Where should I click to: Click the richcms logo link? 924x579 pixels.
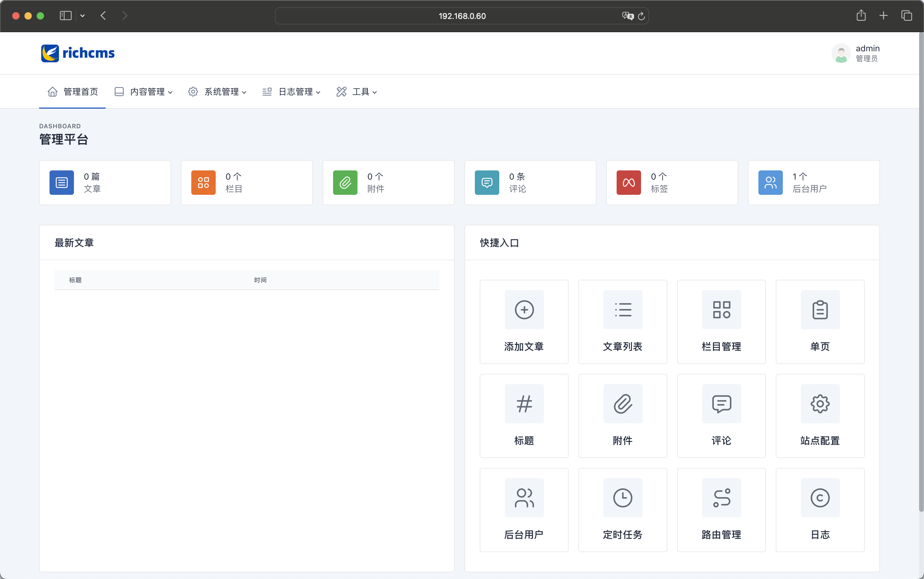coord(78,53)
